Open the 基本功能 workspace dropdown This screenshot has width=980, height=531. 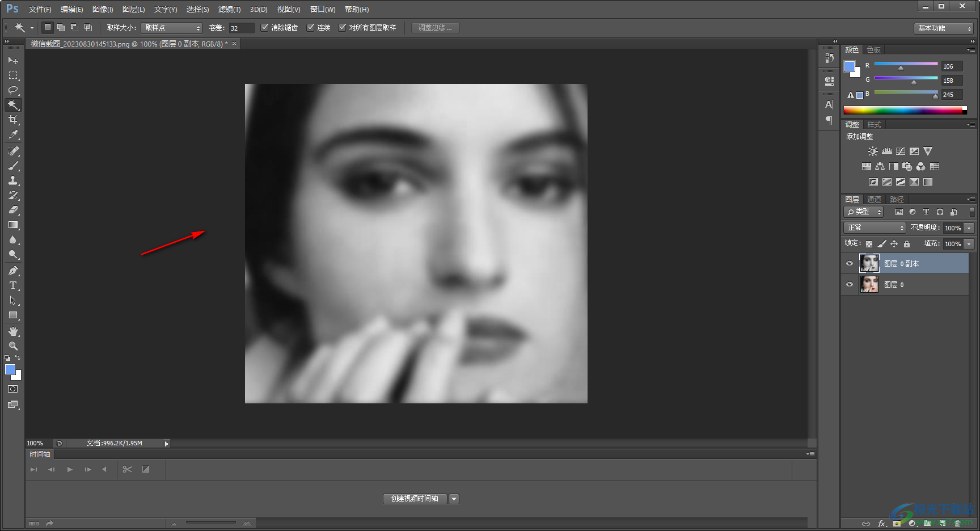pyautogui.click(x=944, y=28)
